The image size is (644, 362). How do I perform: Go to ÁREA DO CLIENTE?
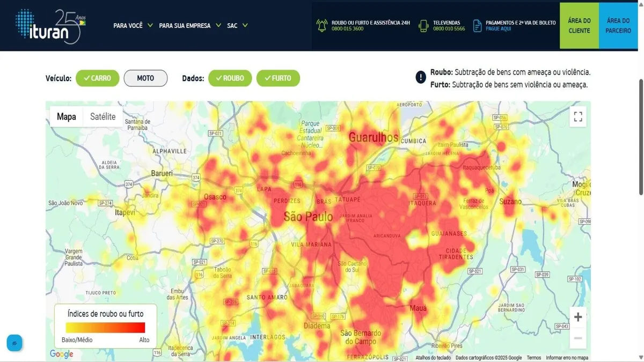click(x=579, y=25)
